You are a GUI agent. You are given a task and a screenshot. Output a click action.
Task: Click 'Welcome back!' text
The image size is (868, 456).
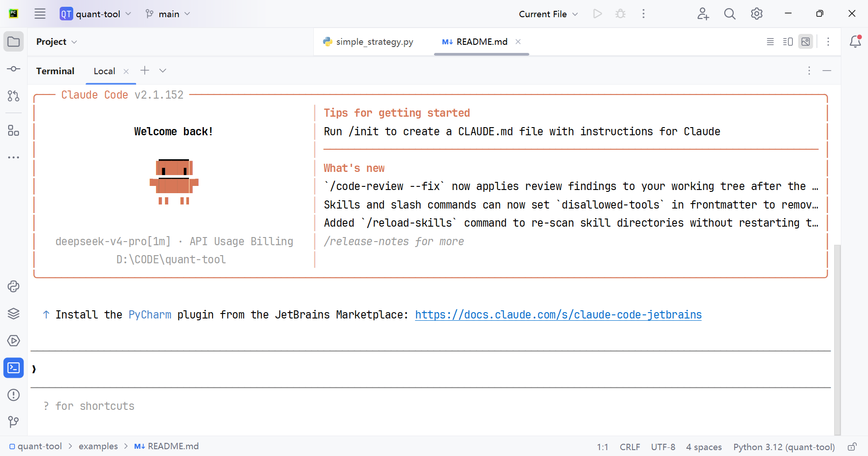coord(174,132)
